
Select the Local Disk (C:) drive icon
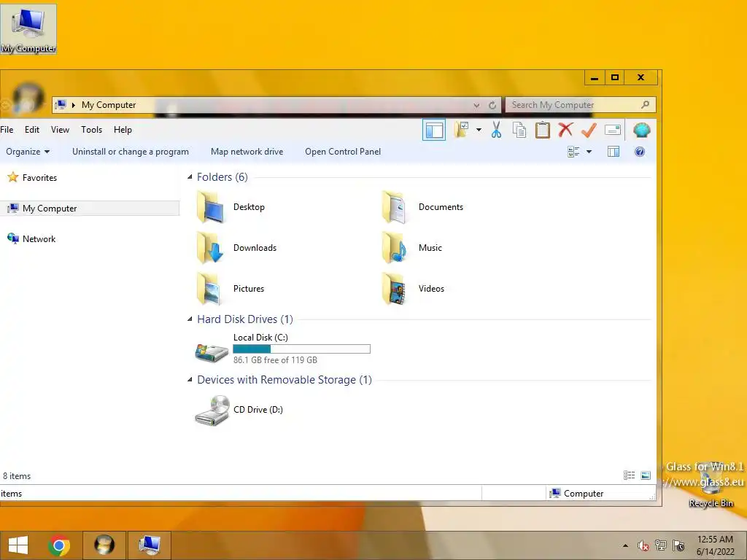point(212,353)
